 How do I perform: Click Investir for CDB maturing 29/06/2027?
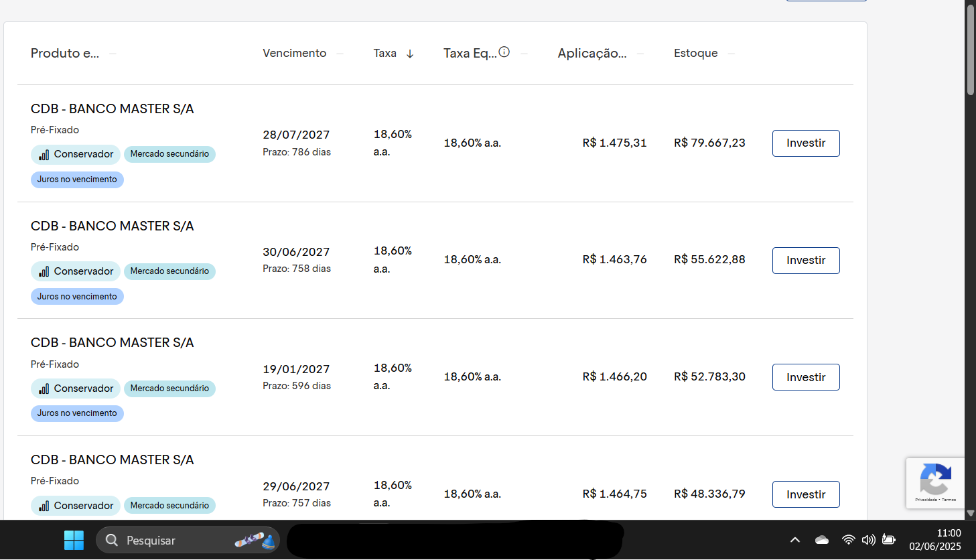tap(806, 494)
